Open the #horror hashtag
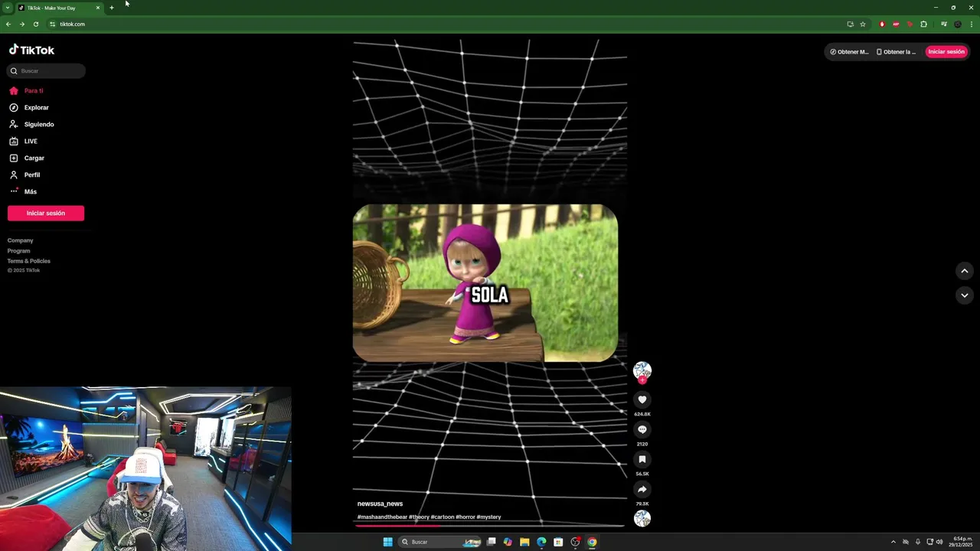The height and width of the screenshot is (551, 980). [465, 517]
